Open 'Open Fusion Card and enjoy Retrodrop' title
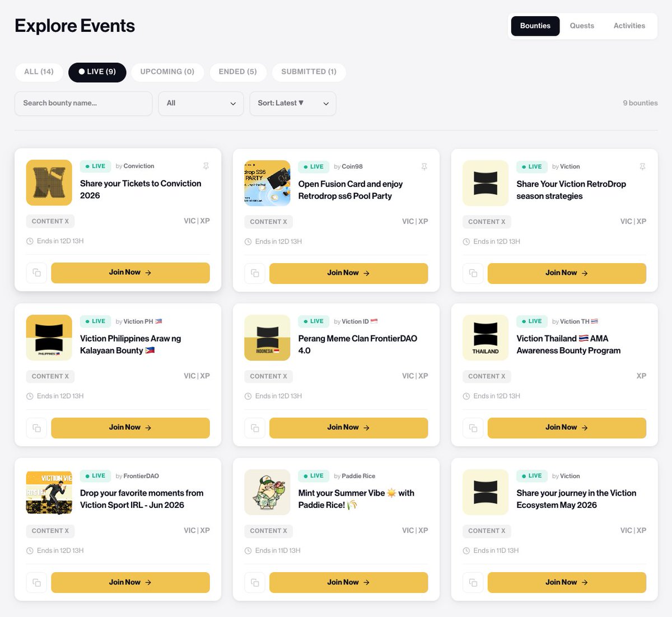This screenshot has width=672, height=617. [351, 190]
